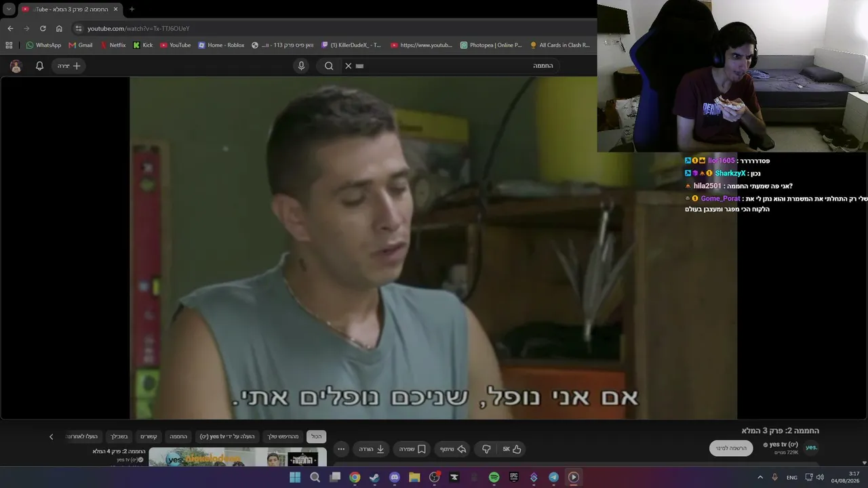
Task: Open the Home - Roblox bookmark
Action: 221,45
